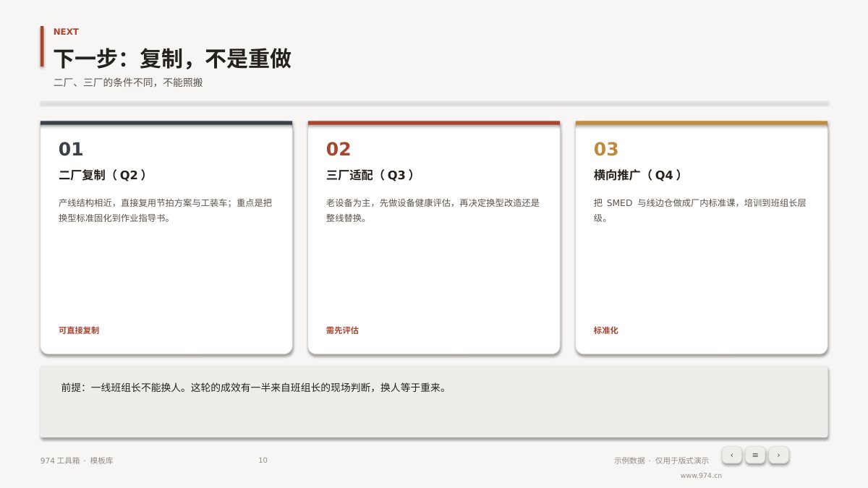The width and height of the screenshot is (868, 488).
Task: Select the 二厂复制（Q2）card heading
Action: pyautogui.click(x=103, y=175)
